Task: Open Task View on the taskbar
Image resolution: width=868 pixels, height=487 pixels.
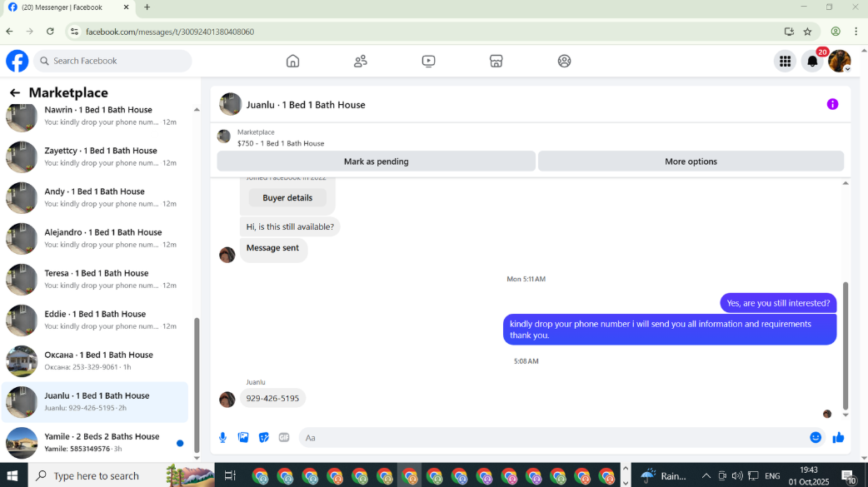Action: click(230, 475)
